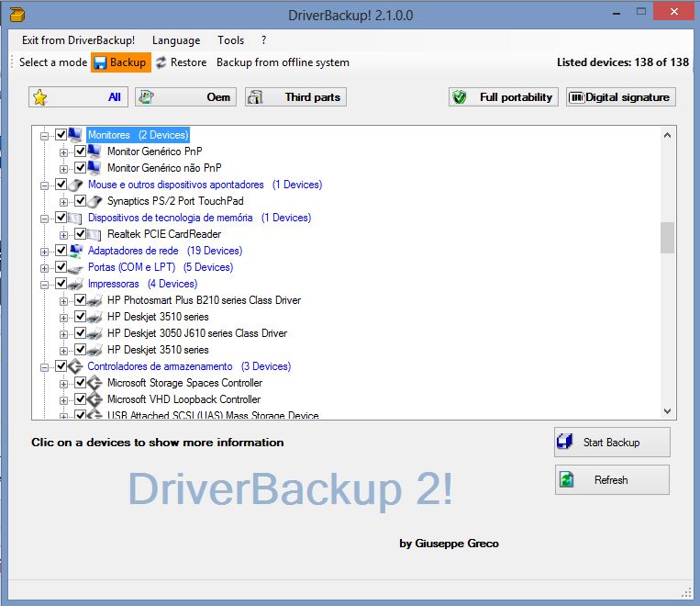Click scrollbar up arrow in device list
The height and width of the screenshot is (606, 700).
coord(667,135)
